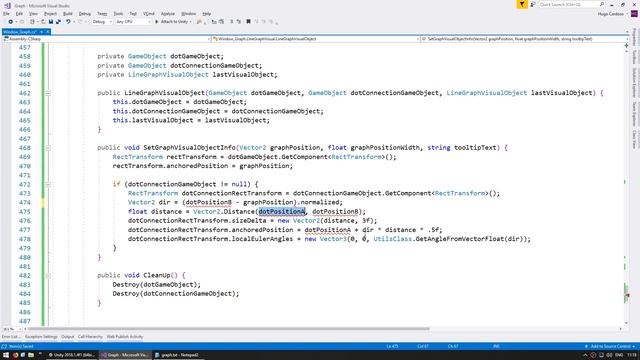Close the Window_Graph.cs tab
The image size is (640, 360).
coord(47,31)
